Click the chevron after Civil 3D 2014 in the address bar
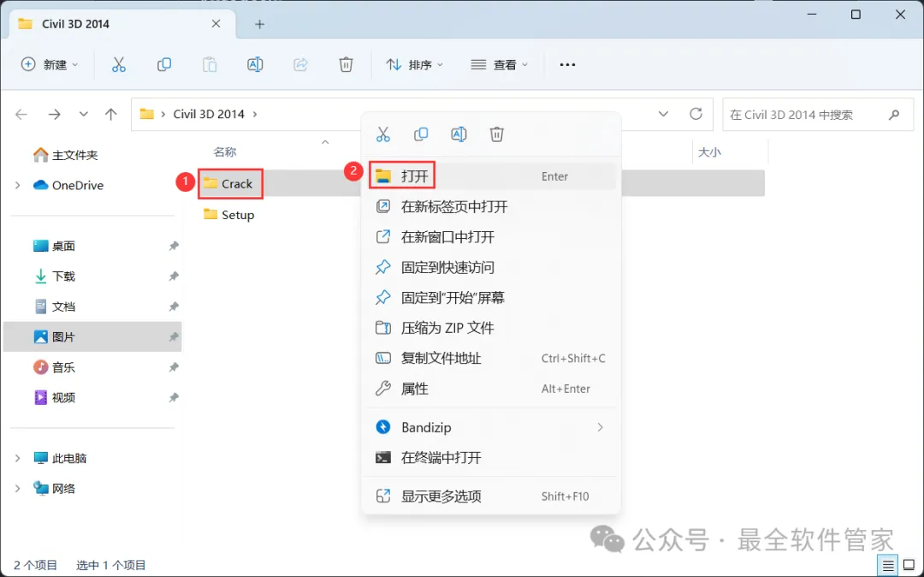This screenshot has height=577, width=924. 255,114
